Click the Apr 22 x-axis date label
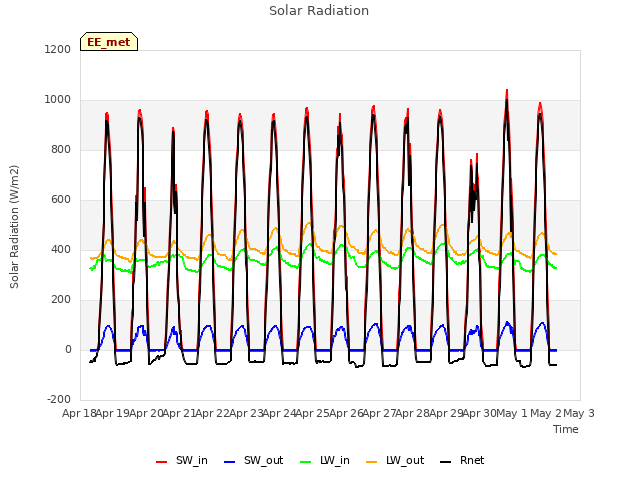Screen dimensions: 640x480 pos(212,413)
